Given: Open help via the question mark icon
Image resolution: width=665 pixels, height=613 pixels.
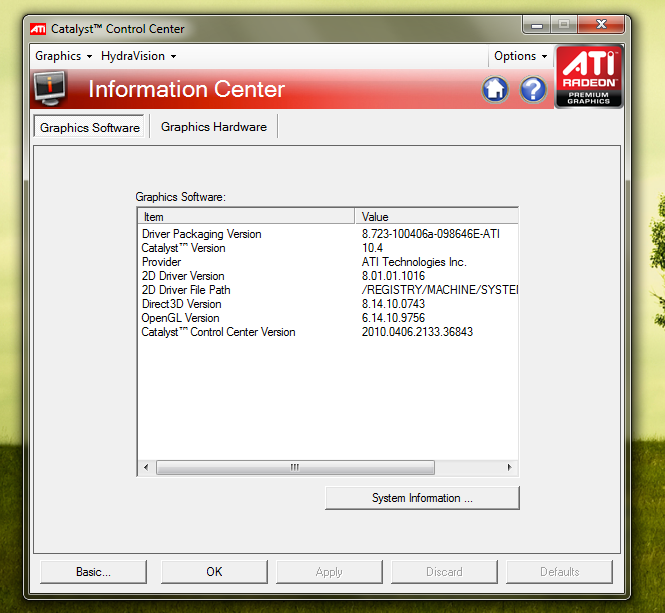Looking at the screenshot, I should pos(533,90).
